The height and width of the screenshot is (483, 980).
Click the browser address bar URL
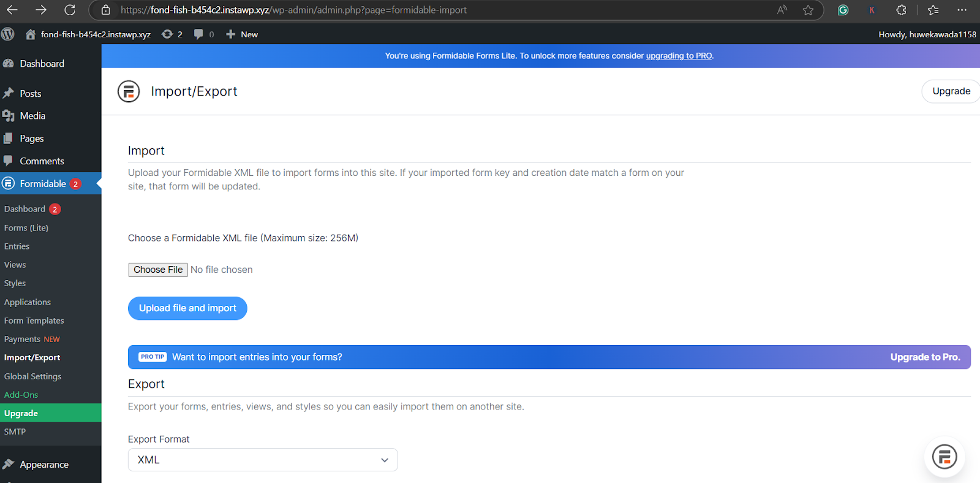click(x=294, y=10)
